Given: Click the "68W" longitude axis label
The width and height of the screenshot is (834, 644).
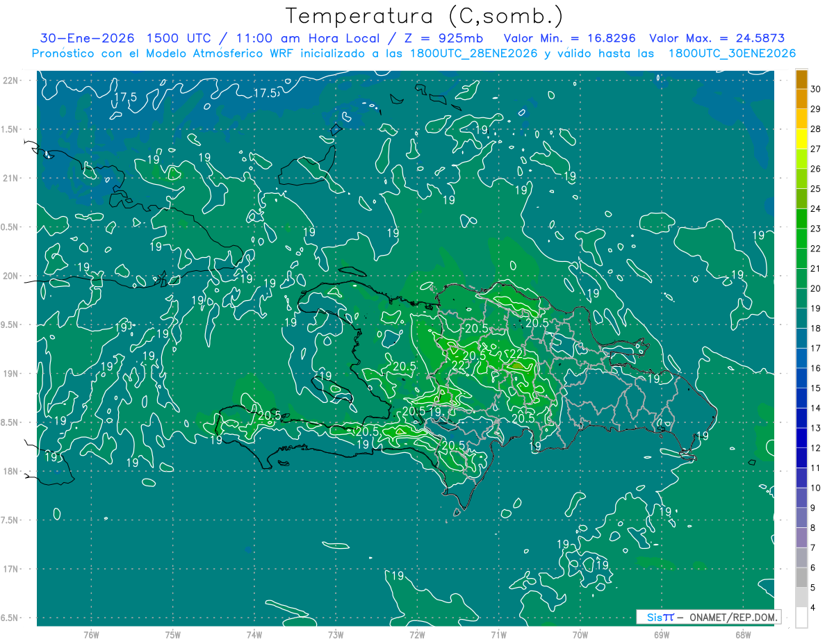Looking at the screenshot, I should pos(743,634).
